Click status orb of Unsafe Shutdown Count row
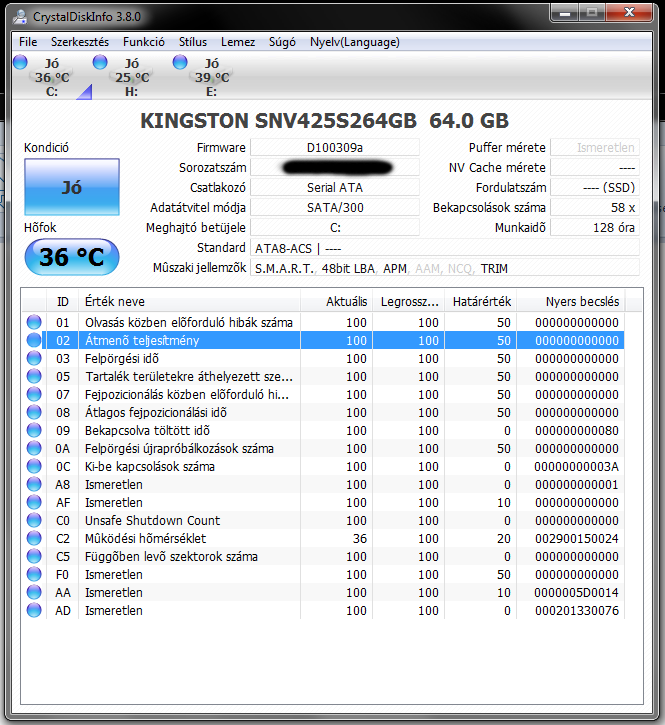The image size is (665, 725). click(34, 520)
